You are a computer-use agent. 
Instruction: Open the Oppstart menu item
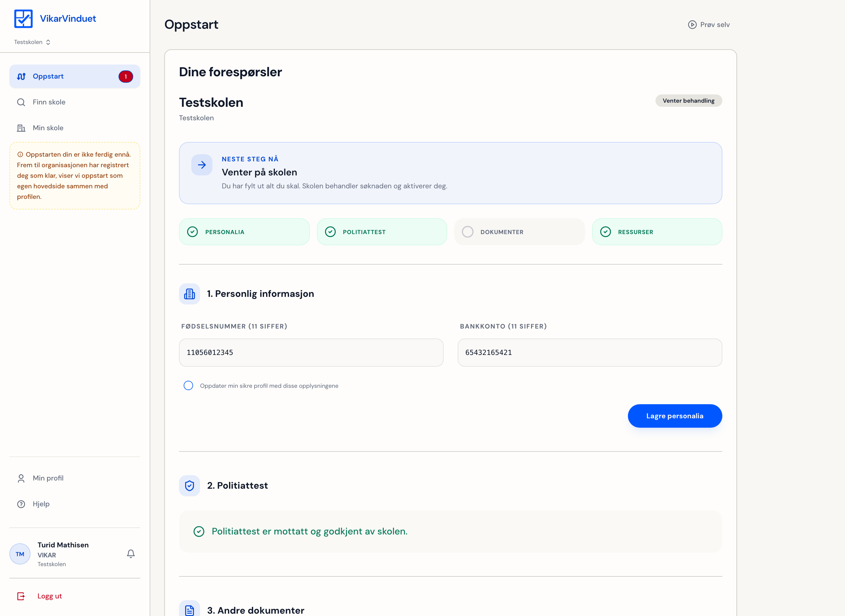coord(75,77)
